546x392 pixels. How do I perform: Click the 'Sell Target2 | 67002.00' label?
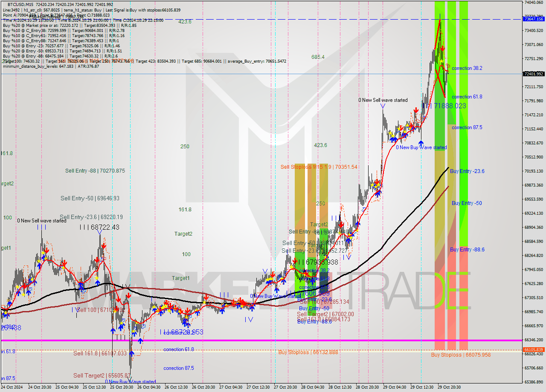click(x=325, y=314)
